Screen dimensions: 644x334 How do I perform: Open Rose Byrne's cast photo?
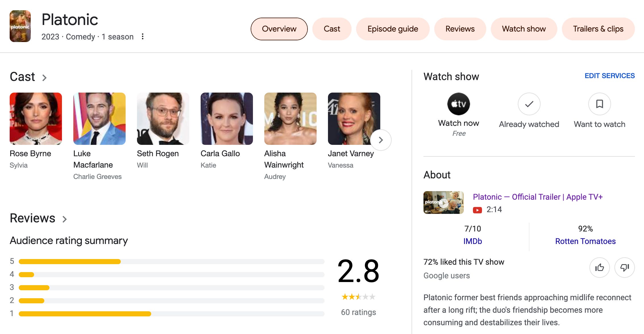tap(36, 119)
